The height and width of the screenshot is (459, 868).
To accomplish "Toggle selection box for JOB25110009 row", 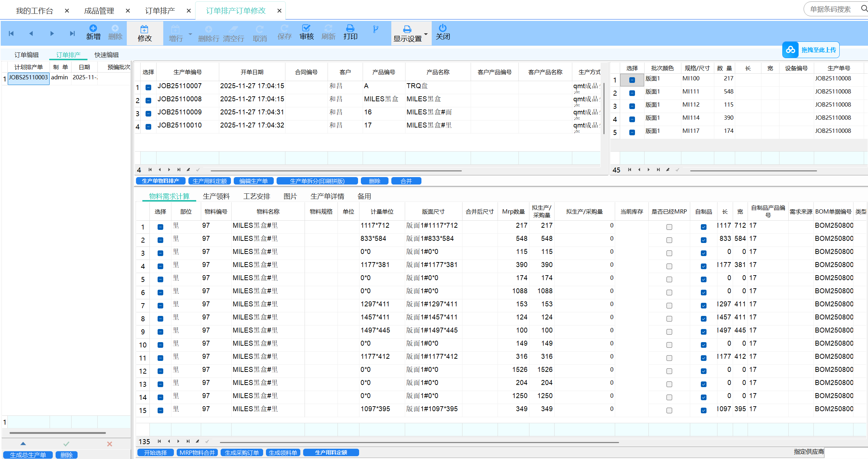I will point(148,114).
